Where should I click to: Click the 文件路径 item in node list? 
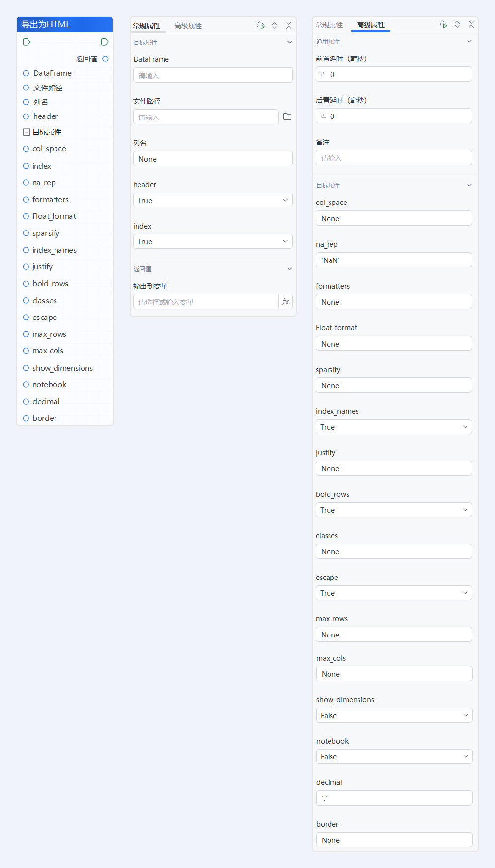click(48, 88)
